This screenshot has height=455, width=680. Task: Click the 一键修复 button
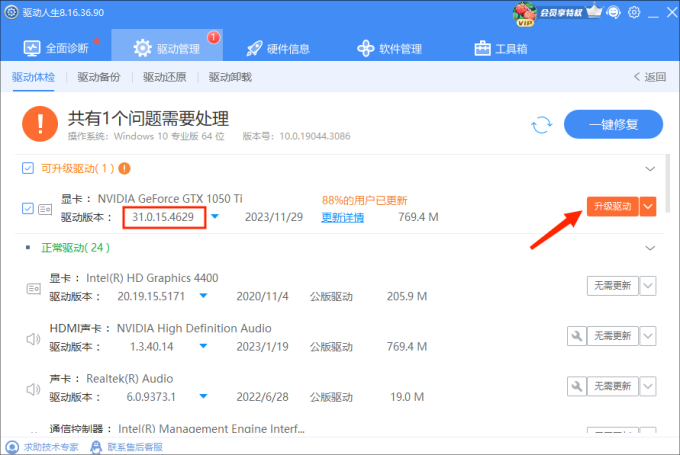[x=613, y=125]
